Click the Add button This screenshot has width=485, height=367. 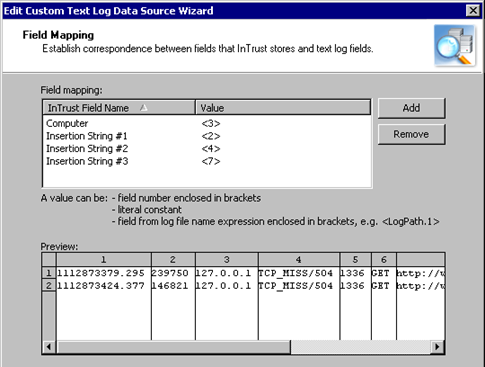tap(411, 108)
